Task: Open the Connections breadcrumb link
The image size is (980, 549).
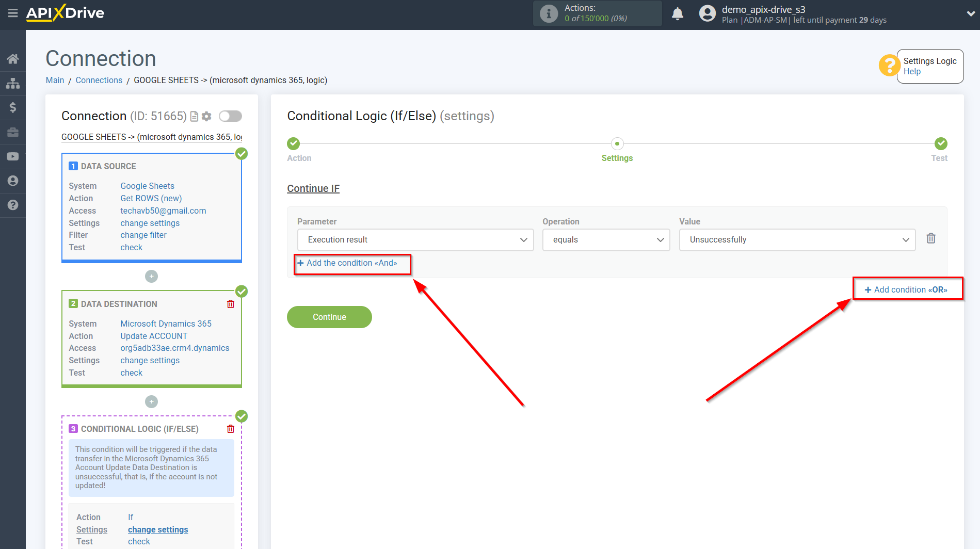Action: point(99,80)
